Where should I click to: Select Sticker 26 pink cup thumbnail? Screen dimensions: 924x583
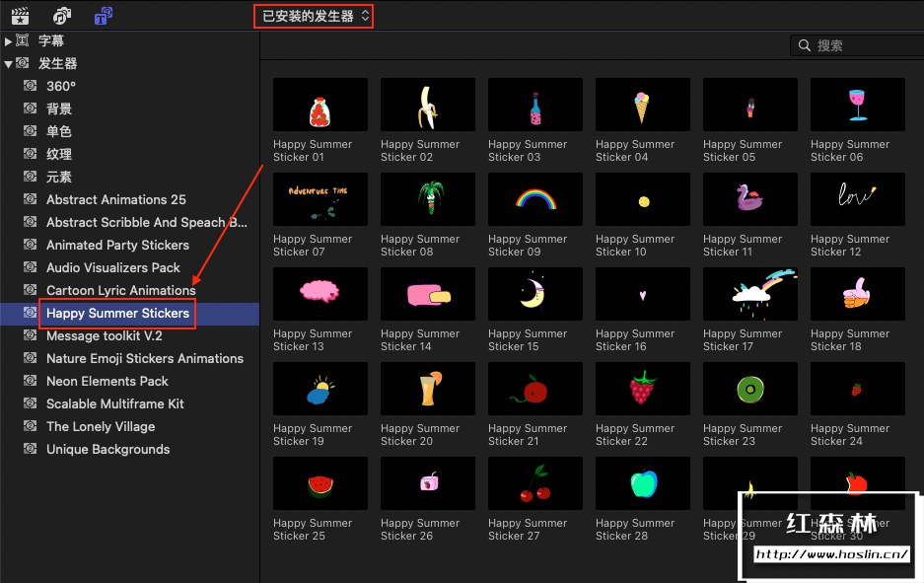(428, 483)
